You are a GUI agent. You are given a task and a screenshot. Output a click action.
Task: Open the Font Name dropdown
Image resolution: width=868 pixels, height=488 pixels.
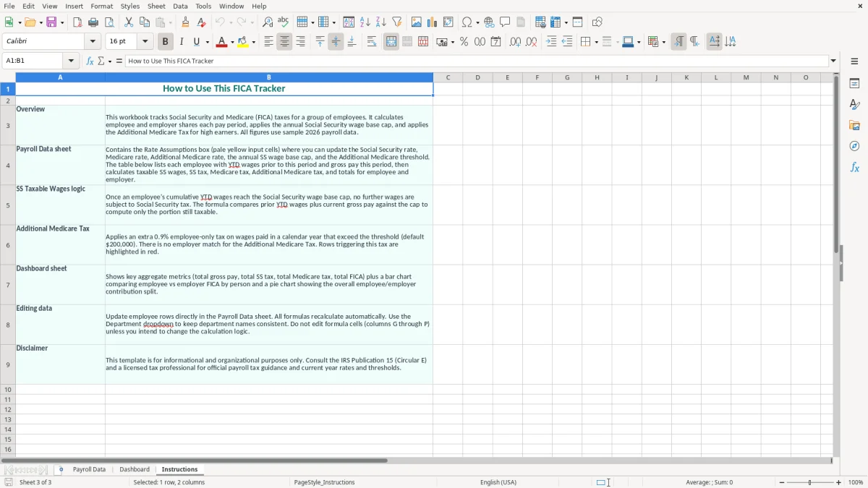point(93,41)
